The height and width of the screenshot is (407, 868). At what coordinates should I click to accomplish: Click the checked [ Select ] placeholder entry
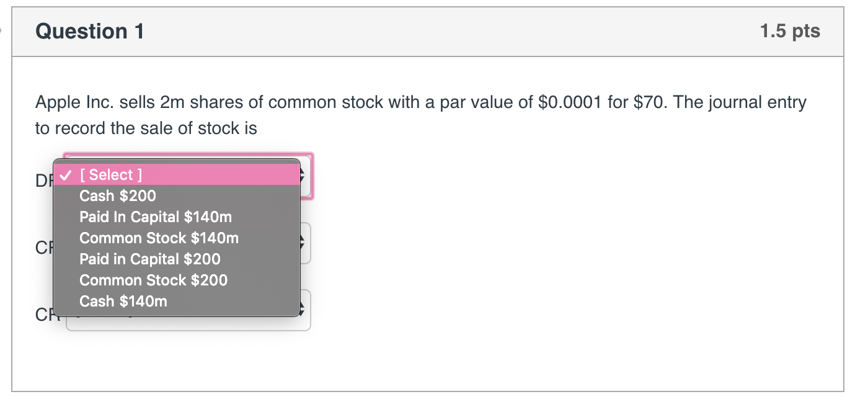point(108,174)
